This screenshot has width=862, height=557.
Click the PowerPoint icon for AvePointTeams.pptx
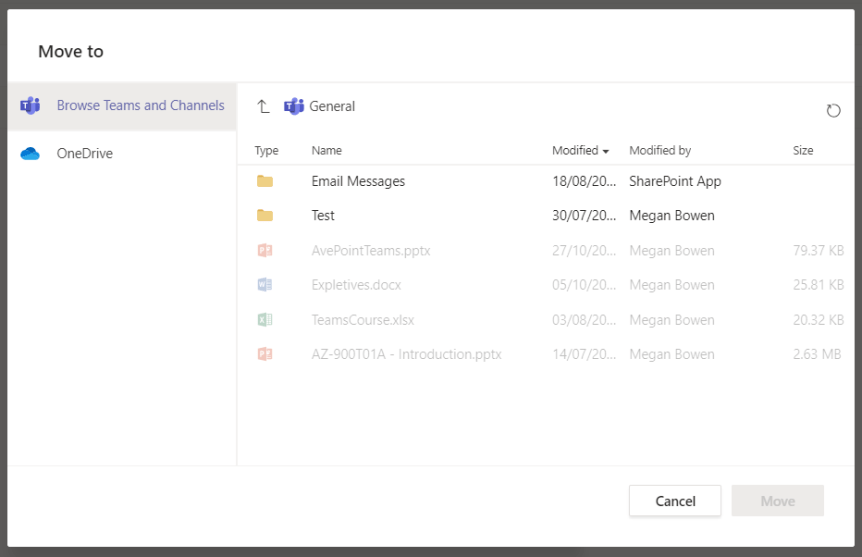(x=265, y=250)
